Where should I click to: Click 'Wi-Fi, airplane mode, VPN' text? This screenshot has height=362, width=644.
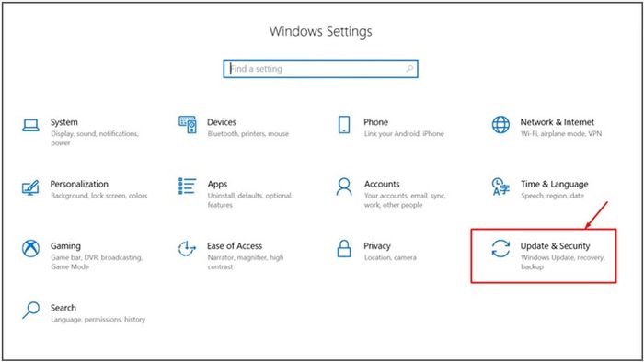coord(561,133)
